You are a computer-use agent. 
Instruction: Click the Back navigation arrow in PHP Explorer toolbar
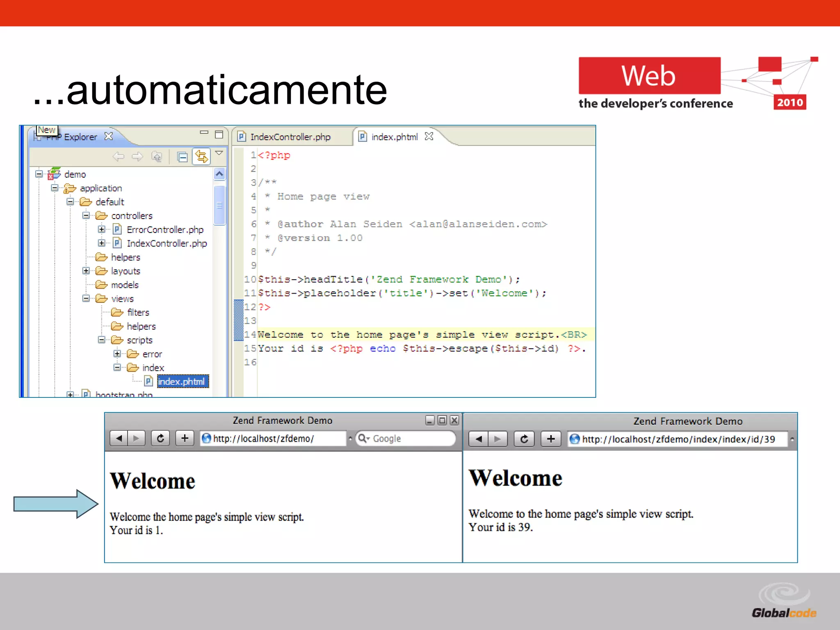(119, 157)
